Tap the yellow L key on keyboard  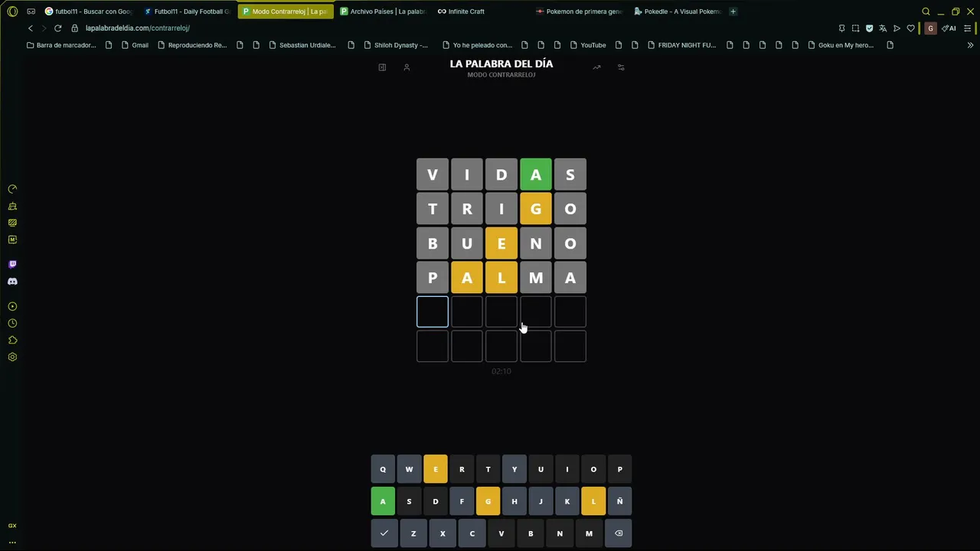pyautogui.click(x=593, y=501)
